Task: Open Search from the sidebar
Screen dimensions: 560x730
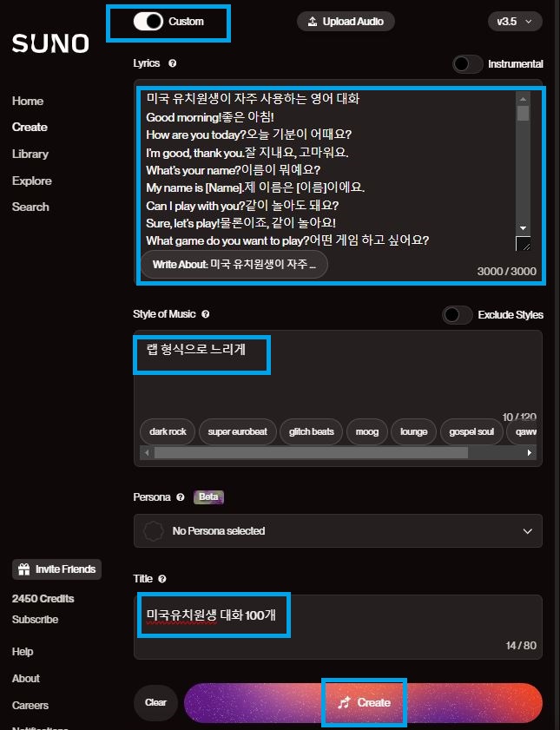Action: pos(30,207)
